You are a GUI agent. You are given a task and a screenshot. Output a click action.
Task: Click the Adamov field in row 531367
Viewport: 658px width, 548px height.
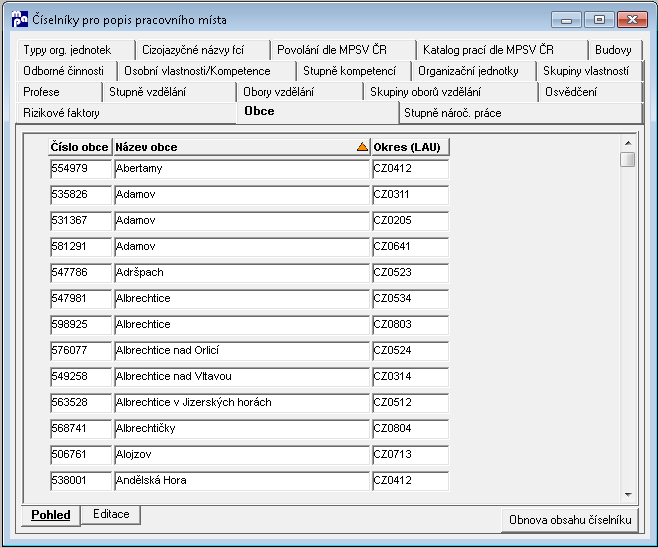coord(242,221)
